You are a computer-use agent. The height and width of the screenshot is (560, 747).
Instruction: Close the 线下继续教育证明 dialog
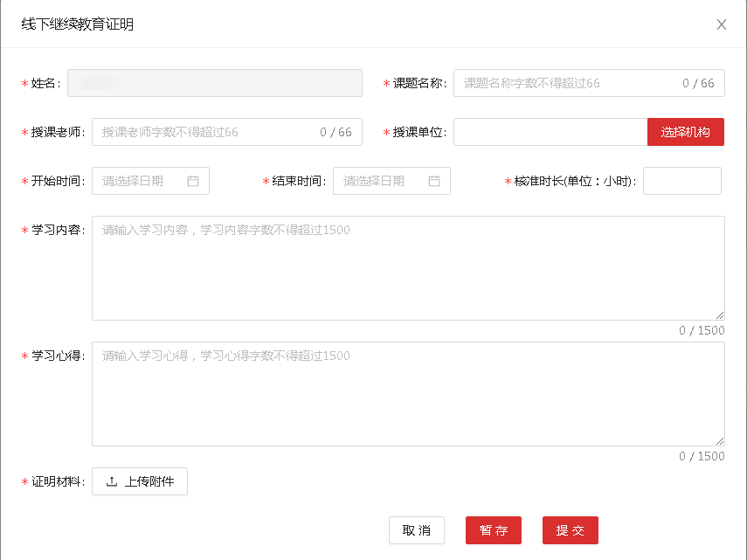click(x=722, y=24)
